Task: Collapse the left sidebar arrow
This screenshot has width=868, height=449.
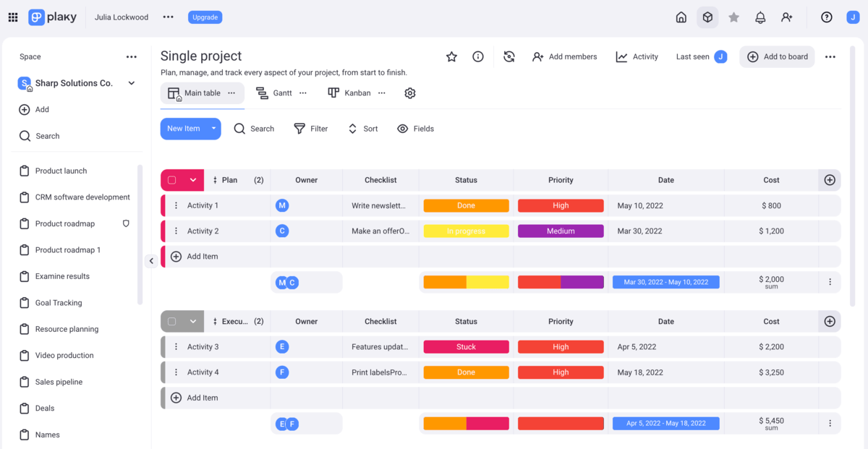Action: (x=150, y=262)
